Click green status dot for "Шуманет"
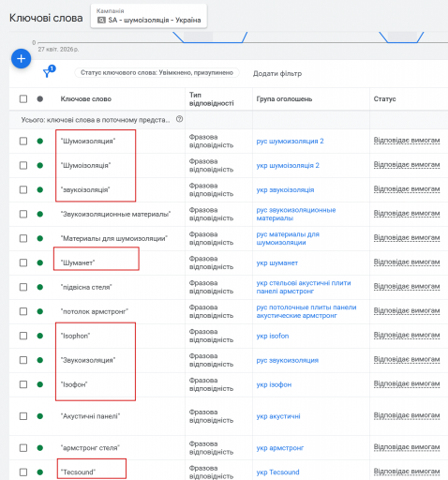This screenshot has width=448, height=480. [x=40, y=262]
